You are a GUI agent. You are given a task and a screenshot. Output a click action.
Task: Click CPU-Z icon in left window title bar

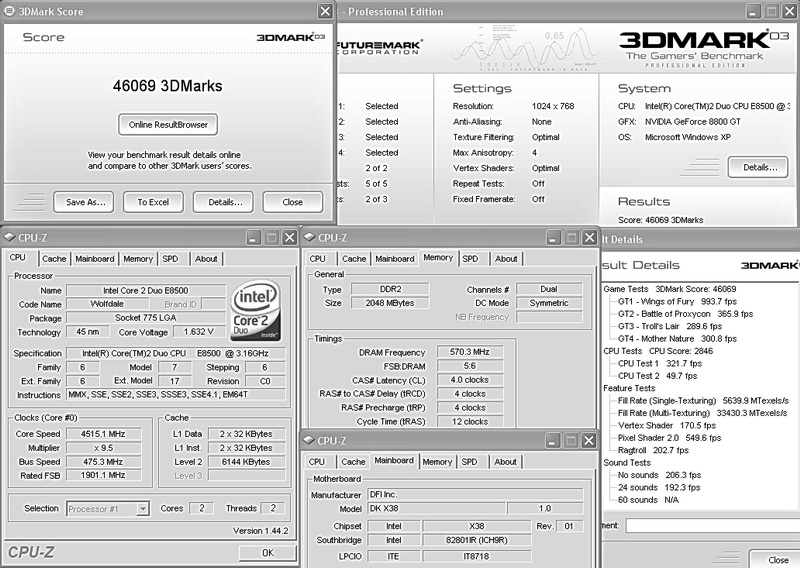[x=9, y=237]
